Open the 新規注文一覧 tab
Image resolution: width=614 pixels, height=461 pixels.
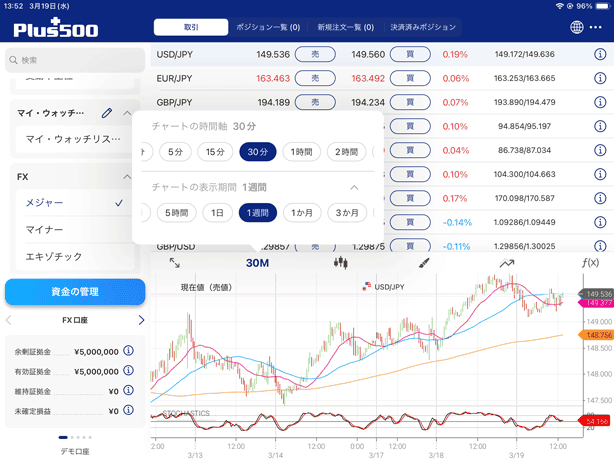pos(344,27)
